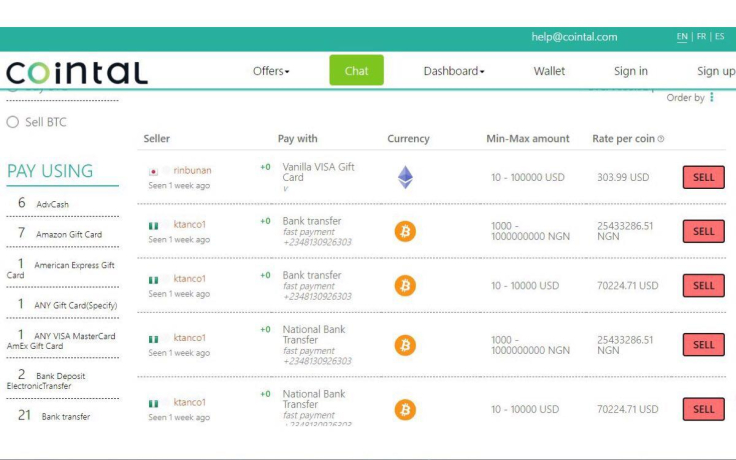
Task: Click SELL for NGN National Bank Transfer offer
Action: pyautogui.click(x=704, y=345)
